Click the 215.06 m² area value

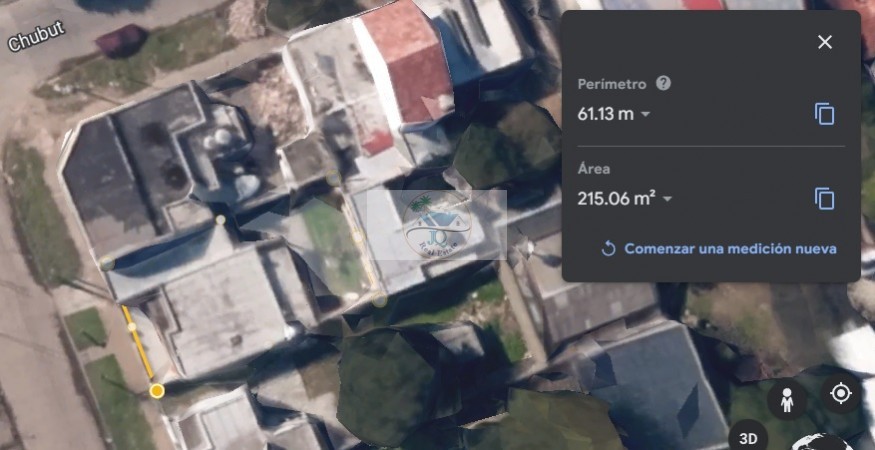click(616, 198)
